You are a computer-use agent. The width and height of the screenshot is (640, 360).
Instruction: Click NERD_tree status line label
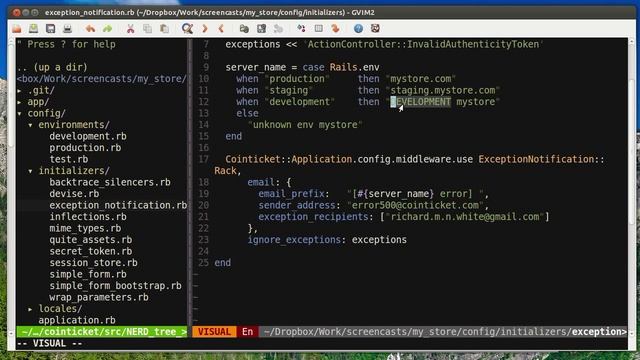pyautogui.click(x=102, y=332)
